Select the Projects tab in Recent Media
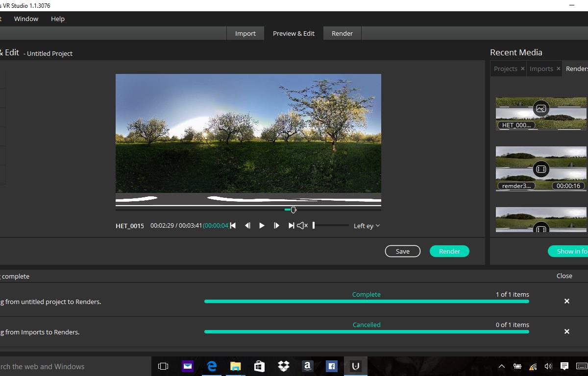The width and height of the screenshot is (588, 376). click(x=505, y=69)
